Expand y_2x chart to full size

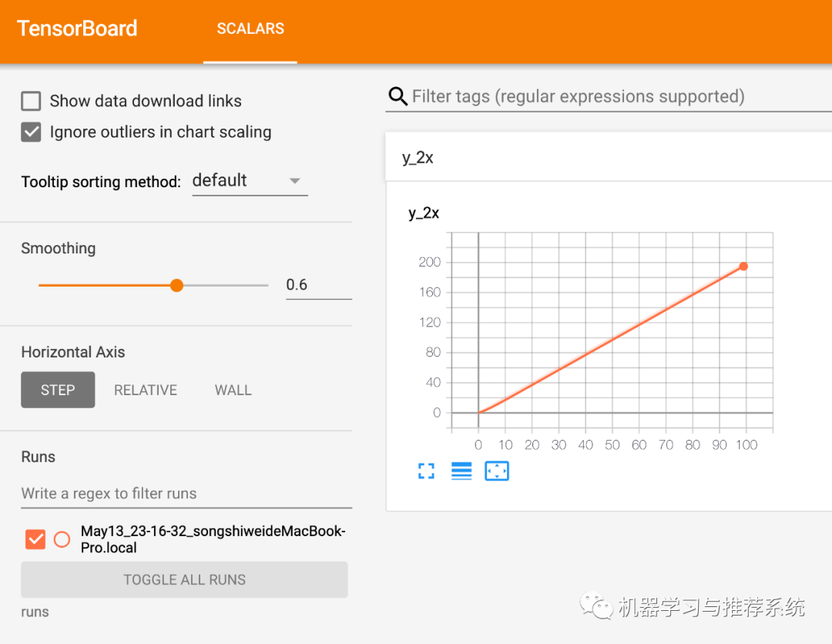[426, 471]
